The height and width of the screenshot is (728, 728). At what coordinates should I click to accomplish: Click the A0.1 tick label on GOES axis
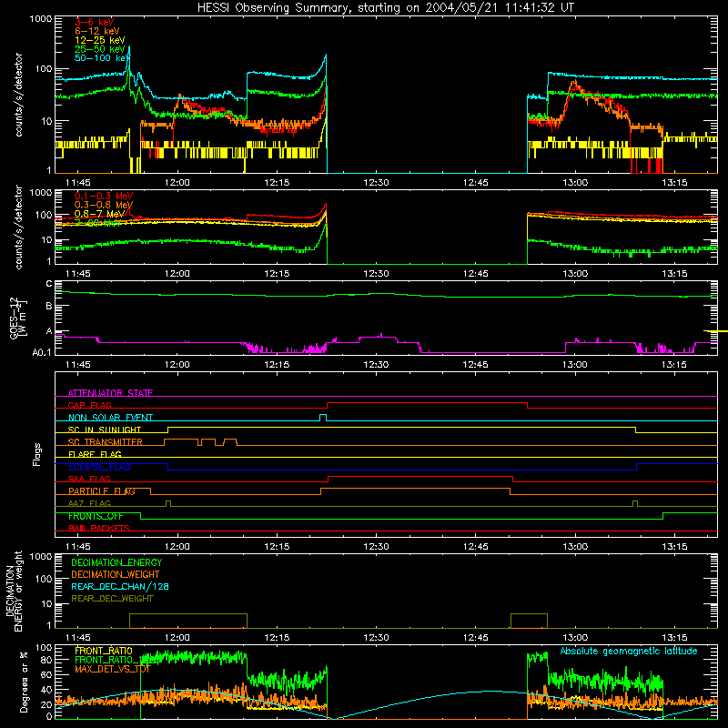pyautogui.click(x=42, y=352)
